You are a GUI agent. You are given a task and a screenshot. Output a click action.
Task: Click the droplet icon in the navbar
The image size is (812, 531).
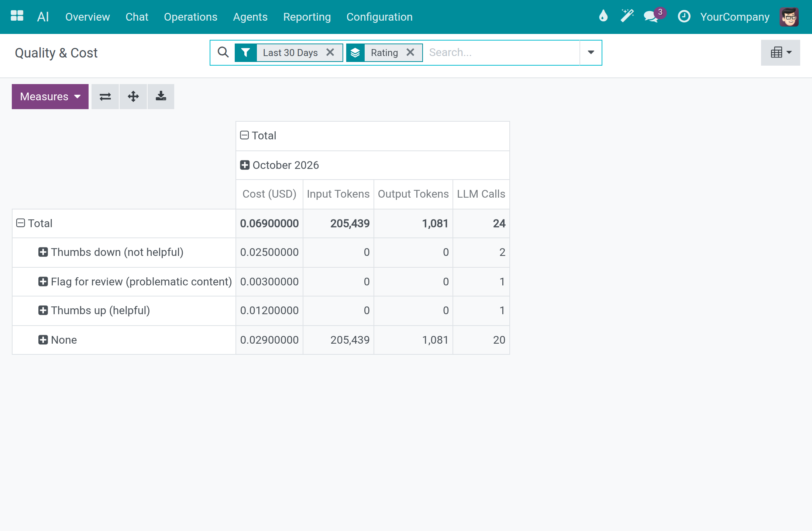tap(603, 16)
